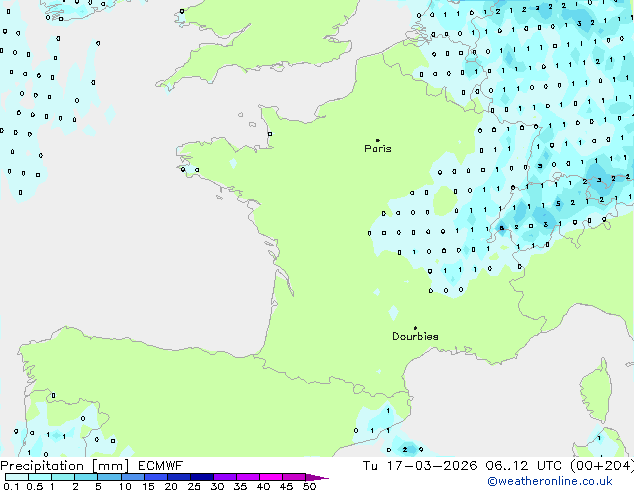Click the '06..12 UTC' time range text

pos(523,466)
